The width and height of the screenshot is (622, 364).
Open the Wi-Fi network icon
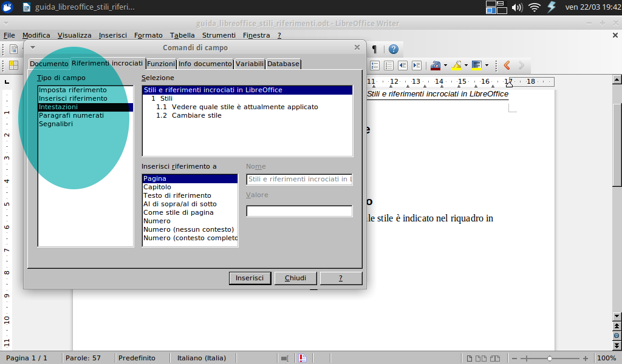pos(535,7)
